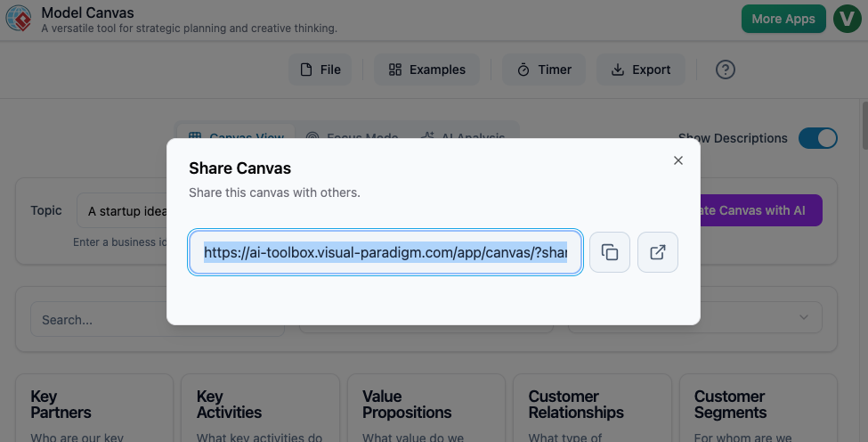This screenshot has height=442, width=868.
Task: Switch to the Canvas View tab
Action: click(237, 135)
